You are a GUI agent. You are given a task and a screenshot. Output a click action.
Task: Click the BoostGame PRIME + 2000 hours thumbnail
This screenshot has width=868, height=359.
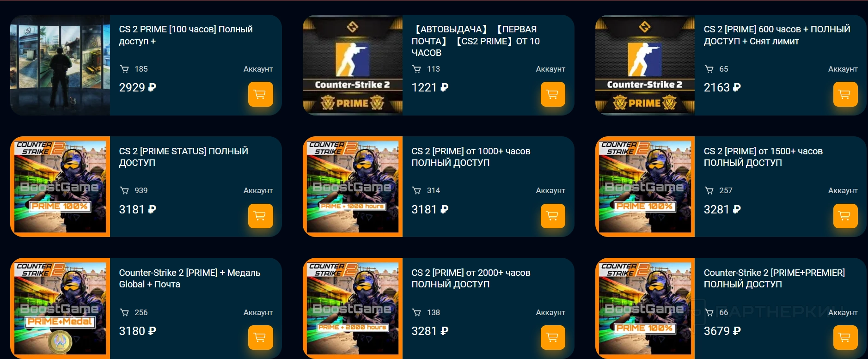[x=353, y=308]
